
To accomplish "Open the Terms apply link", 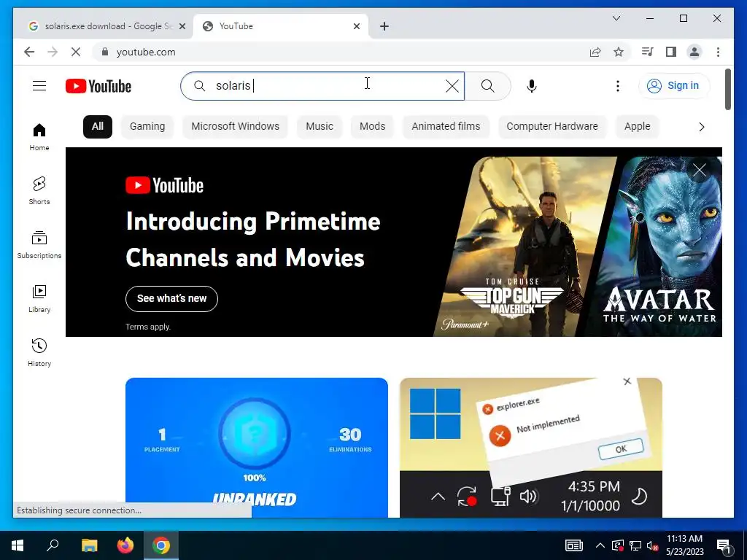I will pyautogui.click(x=147, y=327).
